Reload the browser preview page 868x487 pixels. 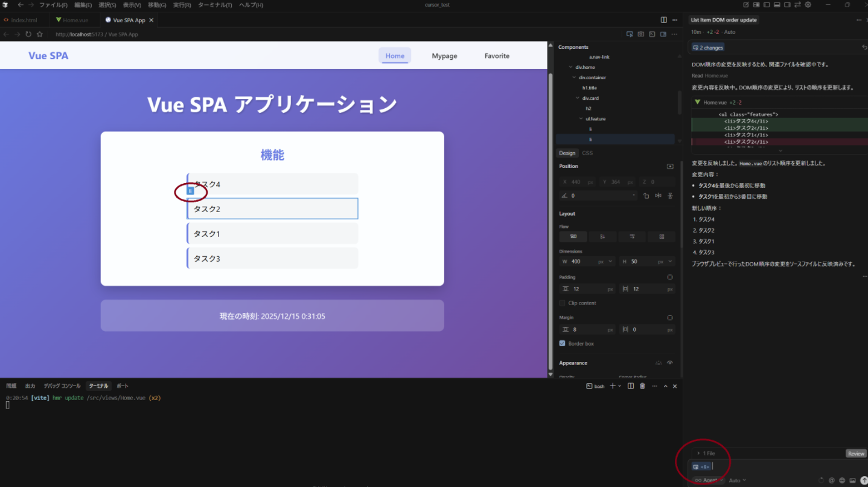(x=28, y=34)
